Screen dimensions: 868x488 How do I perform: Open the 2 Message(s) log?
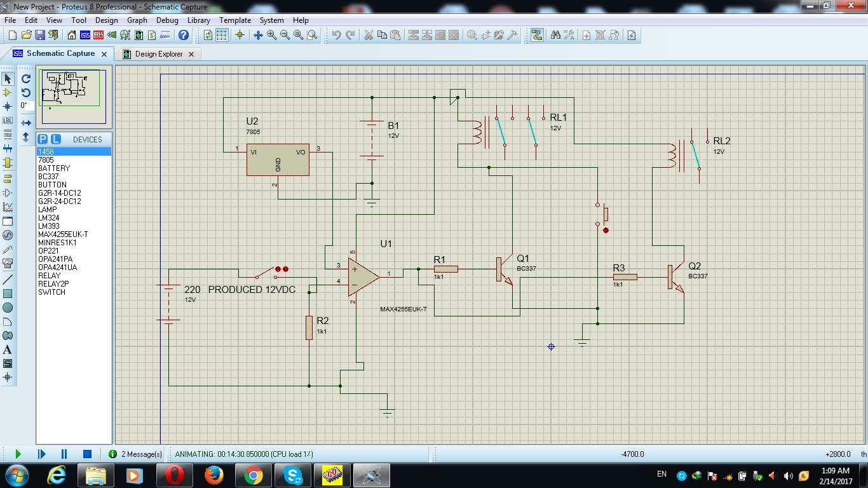(x=135, y=454)
